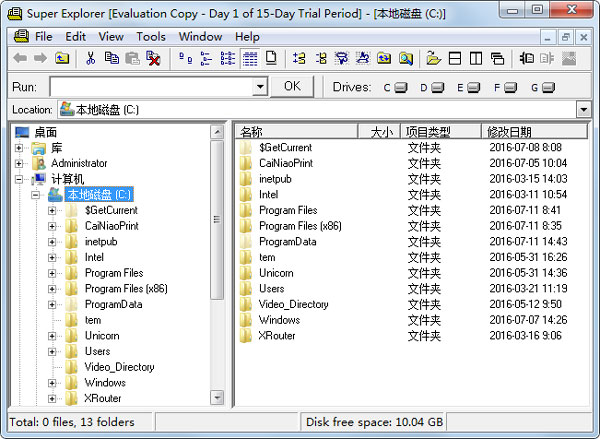This screenshot has height=439, width=600.
Task: Select CaiNiaoPrint in the file list
Action: [286, 163]
